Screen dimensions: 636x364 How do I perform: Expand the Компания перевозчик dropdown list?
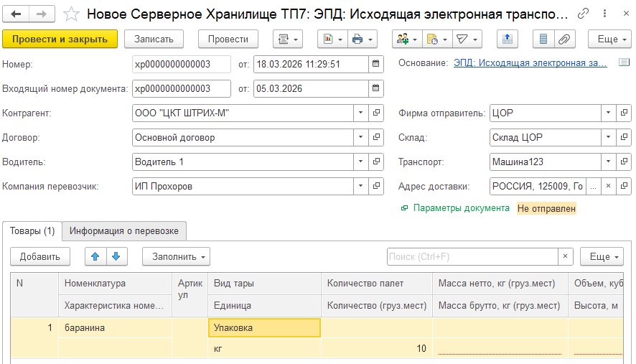(x=360, y=186)
